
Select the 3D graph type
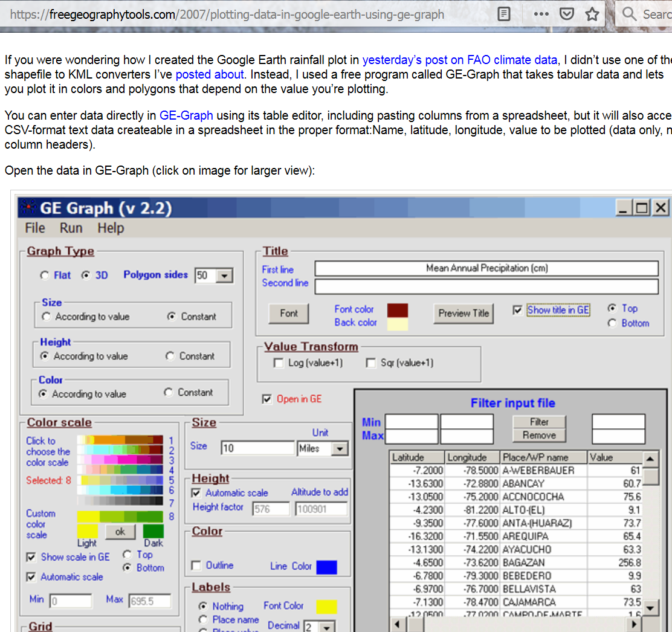click(86, 275)
